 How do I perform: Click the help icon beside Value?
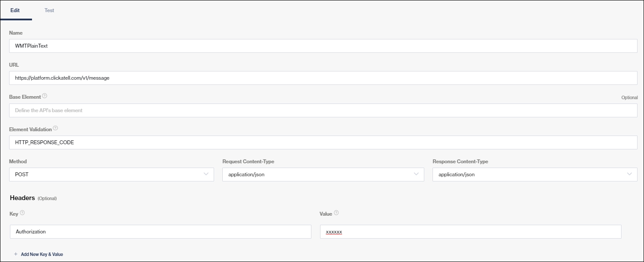coord(336,213)
